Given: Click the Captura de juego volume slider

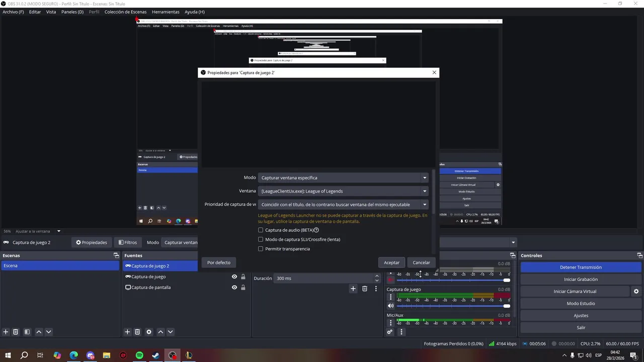Looking at the screenshot, I should [453, 306].
